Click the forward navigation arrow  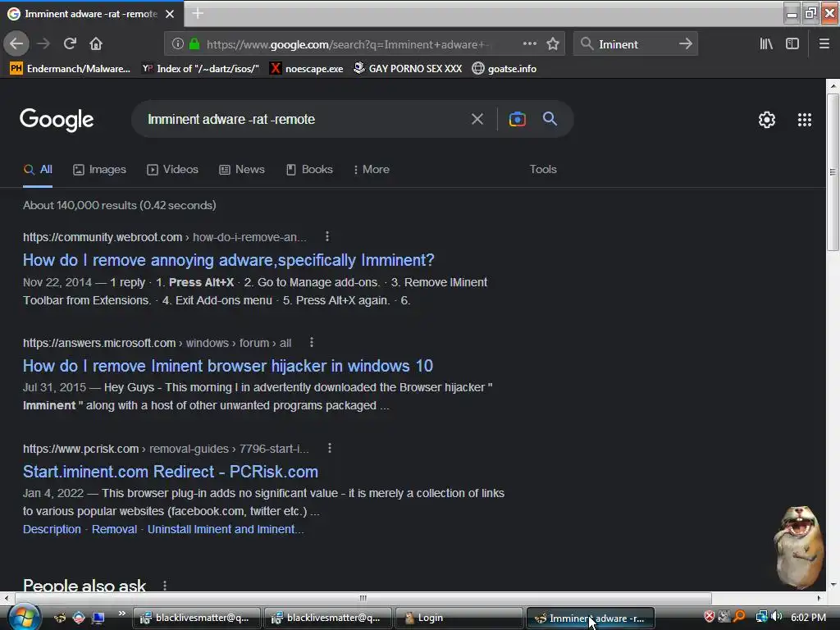click(44, 44)
